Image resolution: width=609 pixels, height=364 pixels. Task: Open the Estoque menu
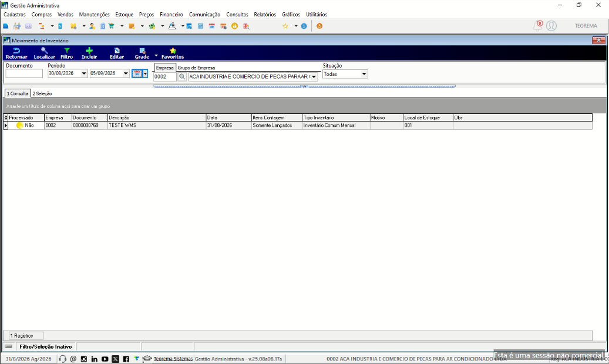pos(125,14)
